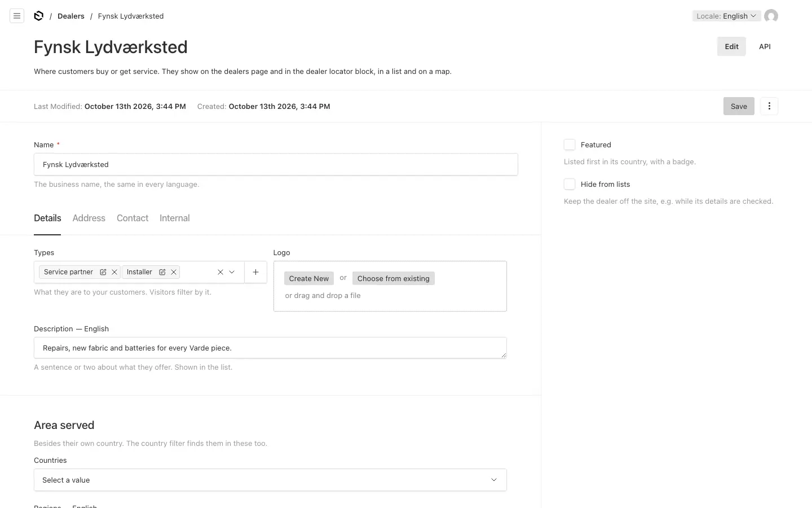Remove the Installer type chip
This screenshot has height=508, width=812.
(x=174, y=272)
